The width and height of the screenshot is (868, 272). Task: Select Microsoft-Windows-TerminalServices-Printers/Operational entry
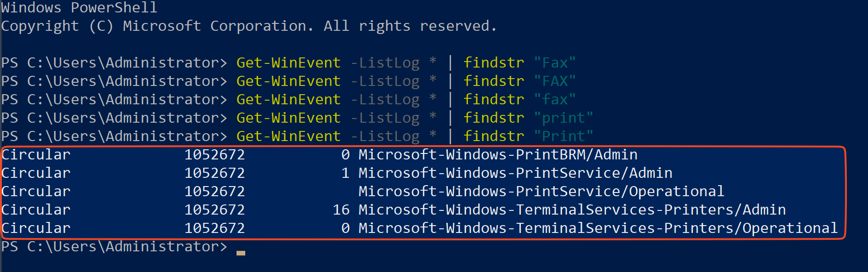pyautogui.click(x=598, y=228)
